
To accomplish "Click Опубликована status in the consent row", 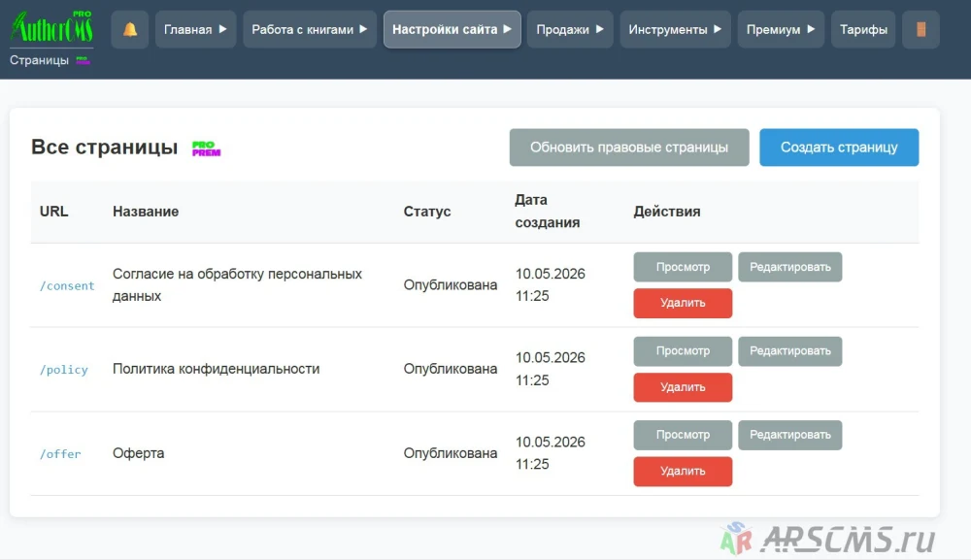I will pos(451,284).
